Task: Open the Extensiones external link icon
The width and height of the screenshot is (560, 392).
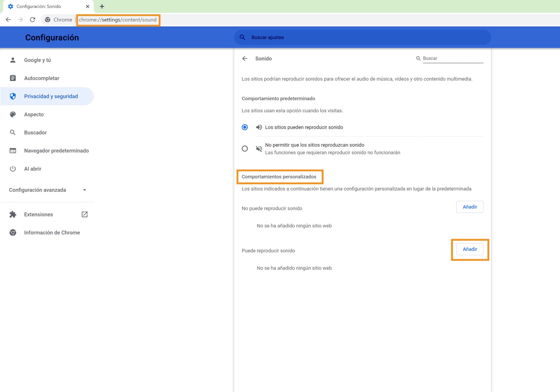Action: (x=84, y=214)
